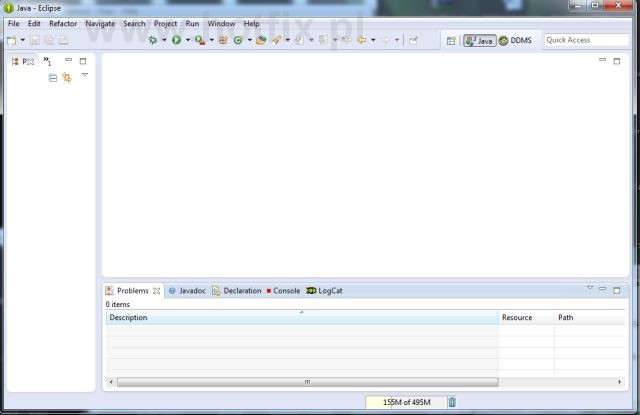The height and width of the screenshot is (415, 640).
Task: Expand the Run button dropdown arrow
Action: [x=187, y=41]
